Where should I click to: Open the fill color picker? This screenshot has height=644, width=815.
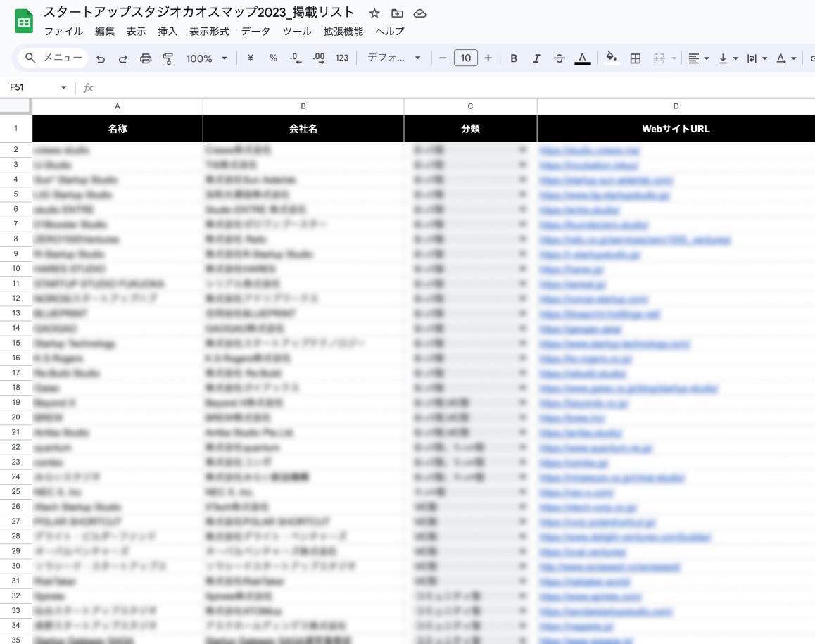612,58
